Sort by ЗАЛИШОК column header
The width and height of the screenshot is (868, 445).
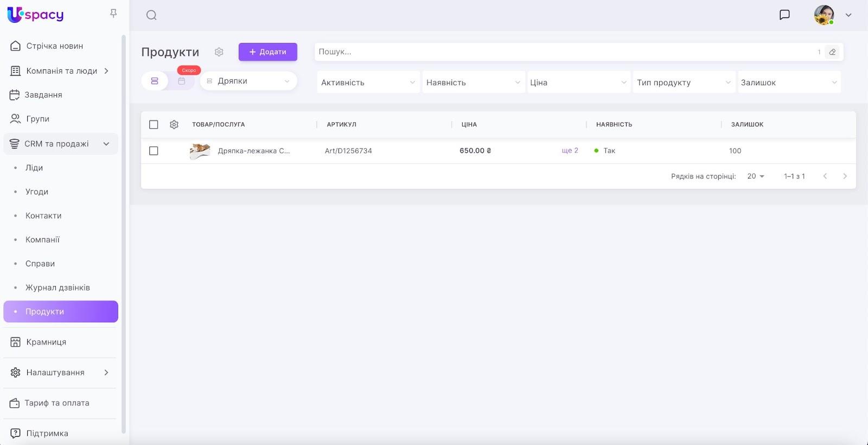click(x=747, y=125)
